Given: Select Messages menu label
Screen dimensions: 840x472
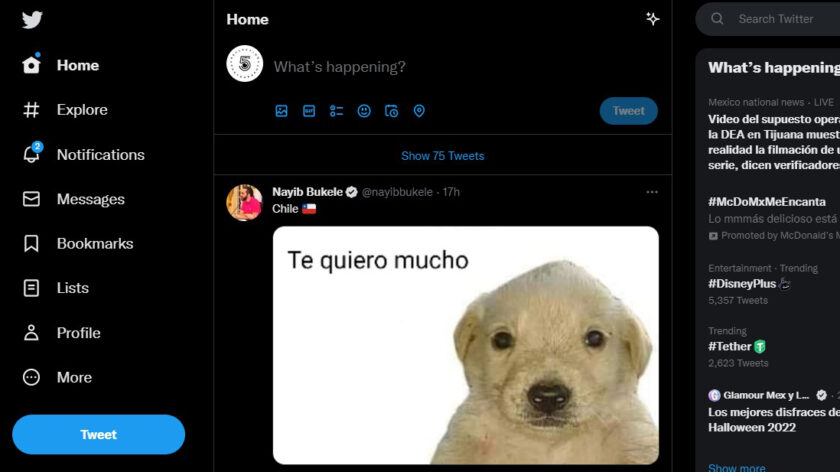Looking at the screenshot, I should point(91,199).
